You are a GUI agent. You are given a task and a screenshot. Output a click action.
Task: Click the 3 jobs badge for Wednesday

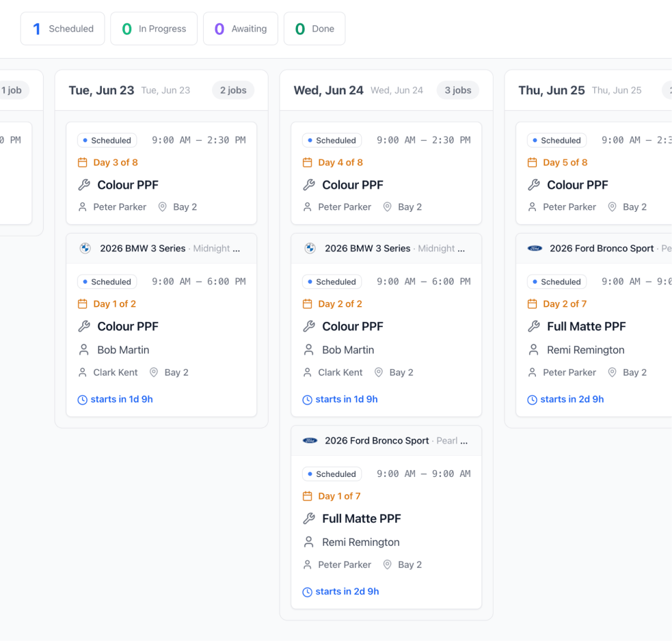point(458,90)
